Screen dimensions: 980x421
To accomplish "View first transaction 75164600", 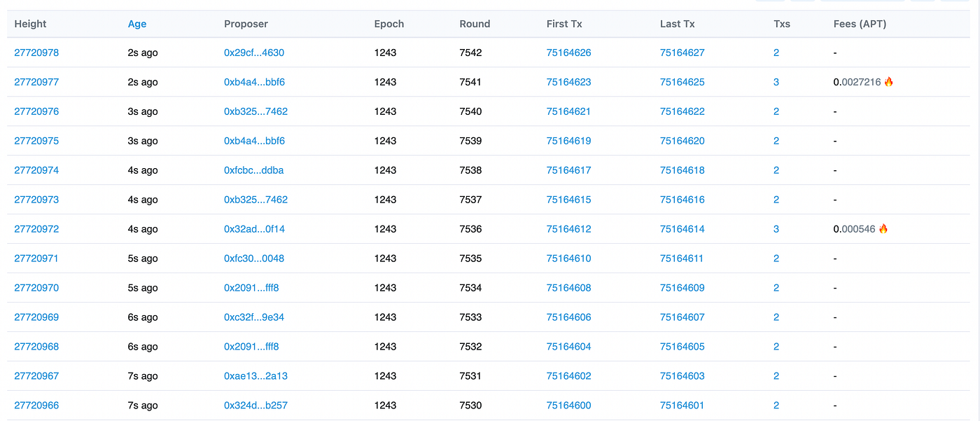I will pos(568,406).
